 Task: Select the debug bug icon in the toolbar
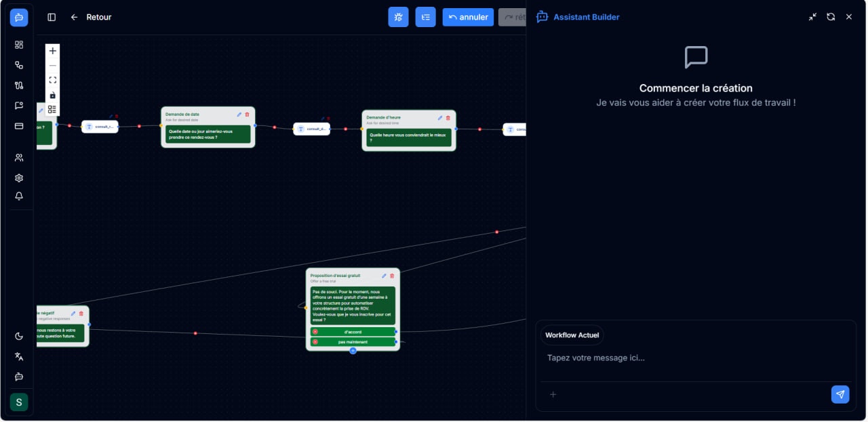[398, 17]
